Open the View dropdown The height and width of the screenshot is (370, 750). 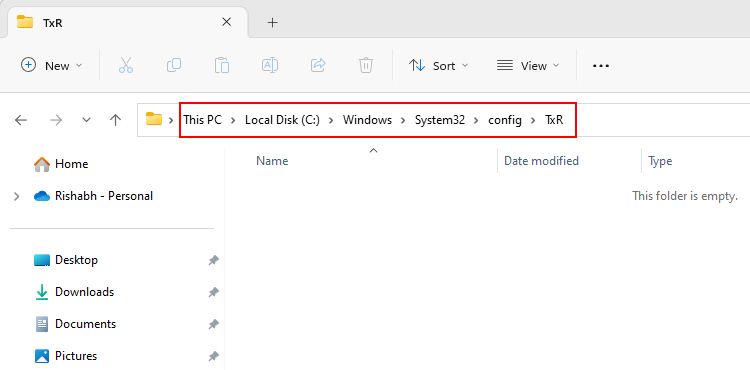(x=528, y=65)
